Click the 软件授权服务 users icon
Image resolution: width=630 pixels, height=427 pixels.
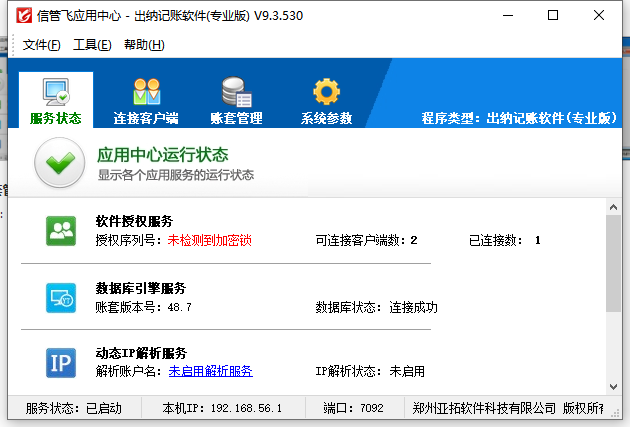point(61,231)
